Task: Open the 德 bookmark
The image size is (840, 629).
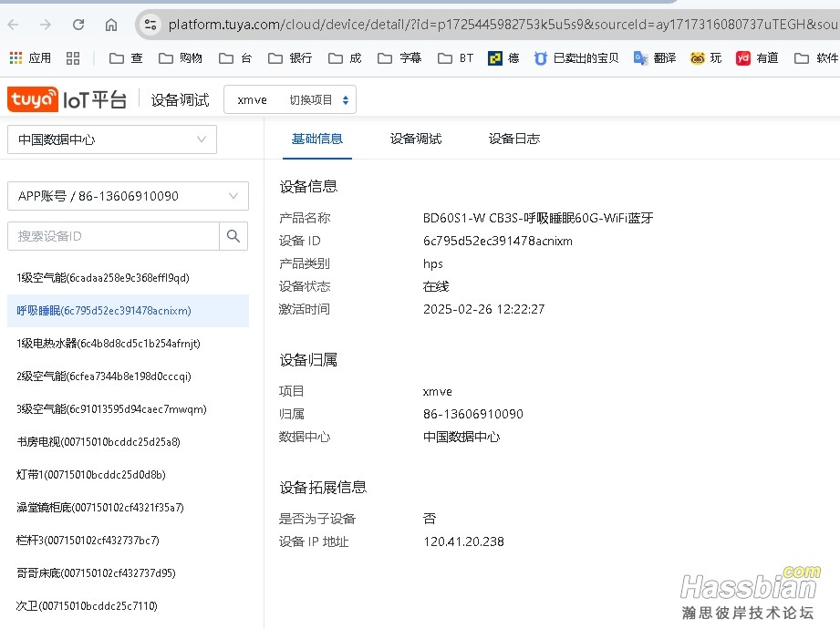Action: 503,57
